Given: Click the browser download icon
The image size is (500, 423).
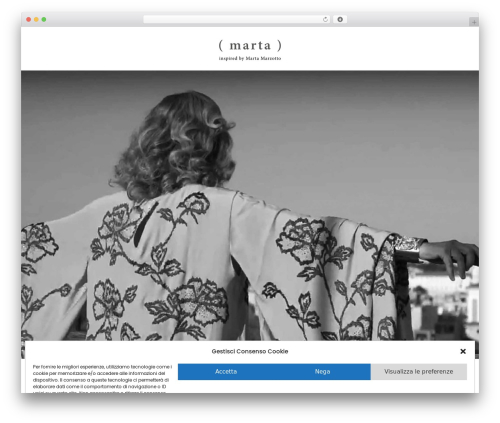Looking at the screenshot, I should coord(340,20).
